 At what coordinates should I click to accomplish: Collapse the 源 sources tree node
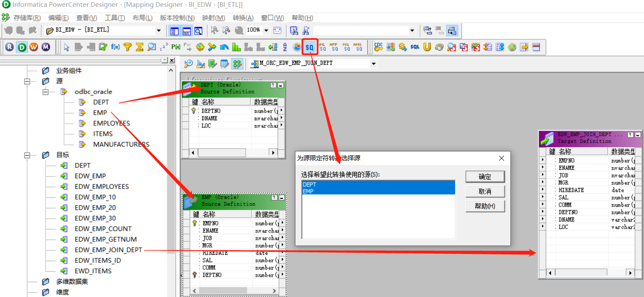[x=27, y=81]
